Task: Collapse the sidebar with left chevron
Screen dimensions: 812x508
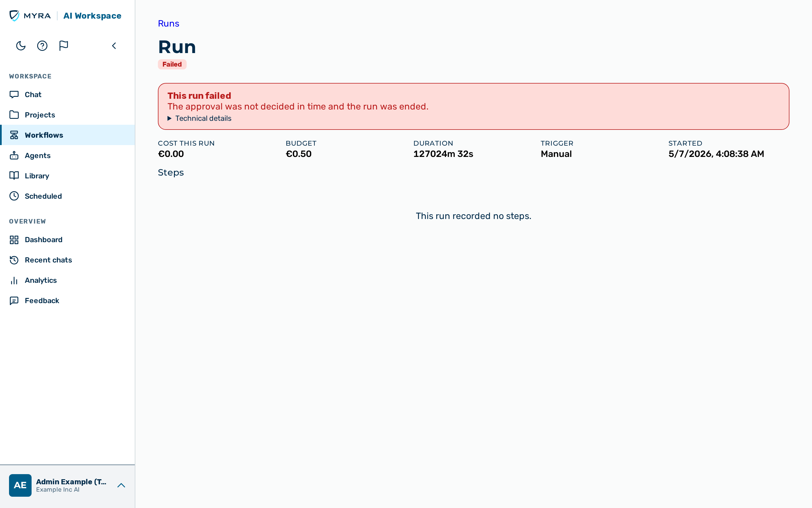Action: click(114, 46)
